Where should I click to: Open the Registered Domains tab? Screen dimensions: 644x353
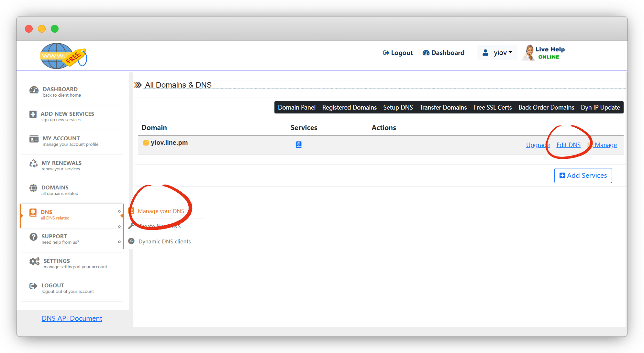[x=349, y=107]
